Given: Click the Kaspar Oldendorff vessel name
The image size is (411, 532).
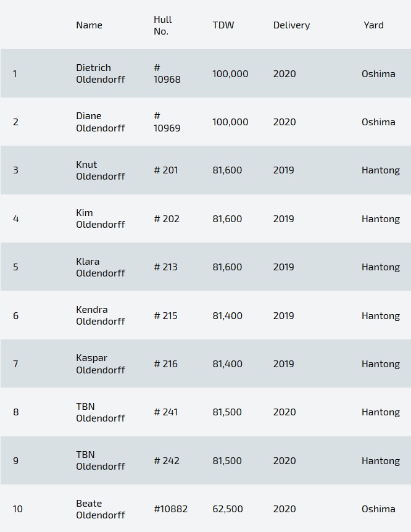Looking at the screenshot, I should tap(100, 364).
